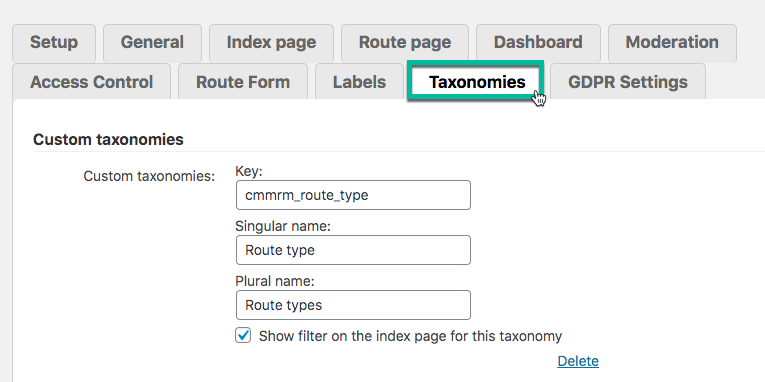Switch to the General tab

152,43
